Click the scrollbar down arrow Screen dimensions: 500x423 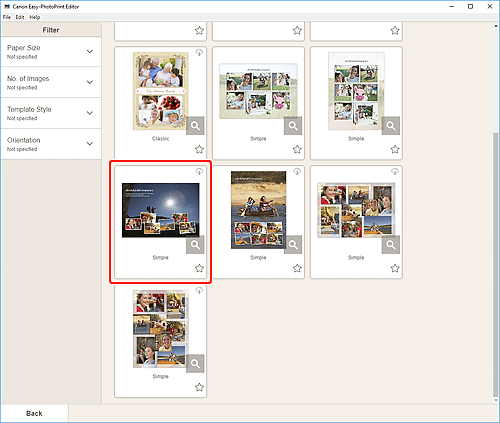(496, 400)
